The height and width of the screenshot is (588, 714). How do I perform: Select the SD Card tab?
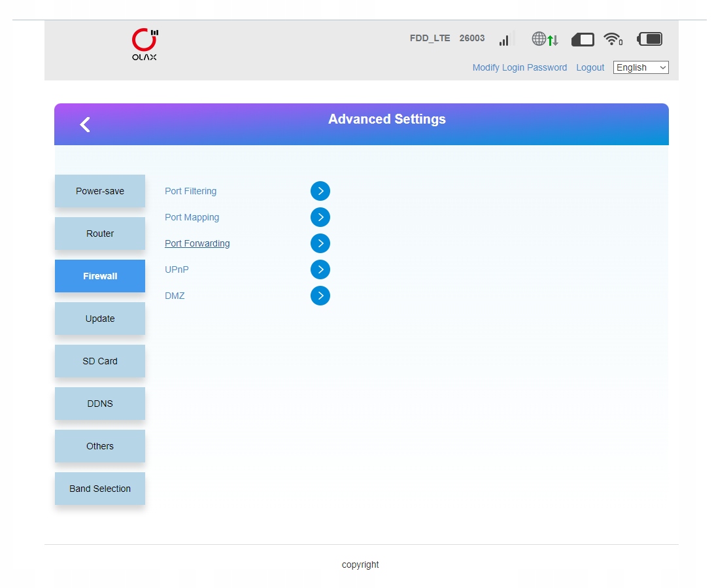point(100,361)
